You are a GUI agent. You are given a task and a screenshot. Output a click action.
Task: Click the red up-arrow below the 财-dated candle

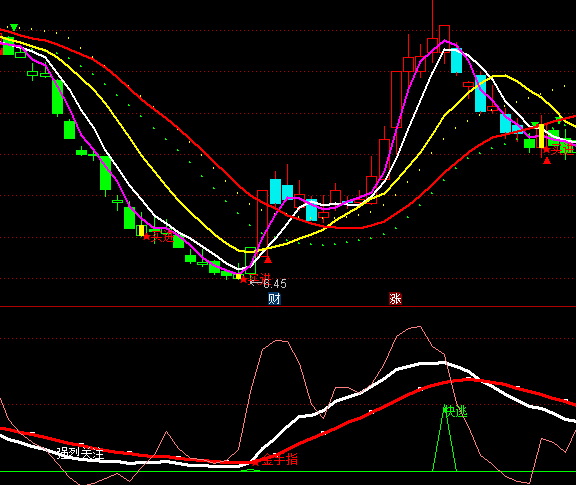[268, 259]
